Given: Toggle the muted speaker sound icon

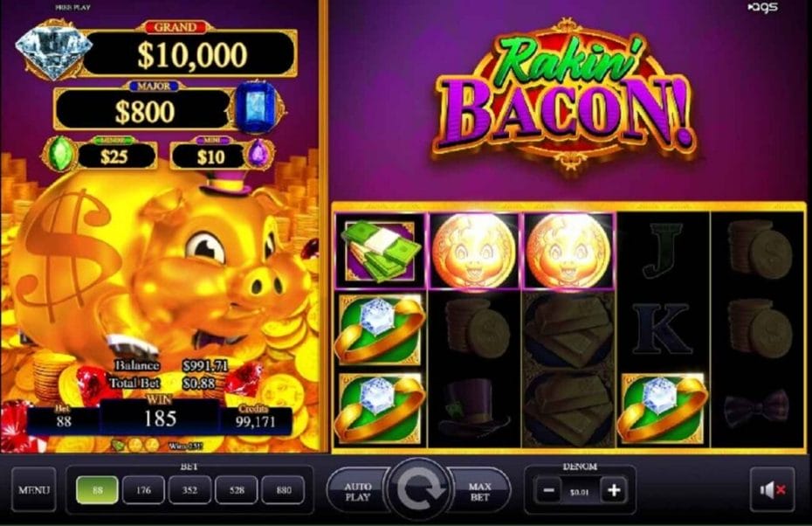Looking at the screenshot, I should (x=772, y=489).
